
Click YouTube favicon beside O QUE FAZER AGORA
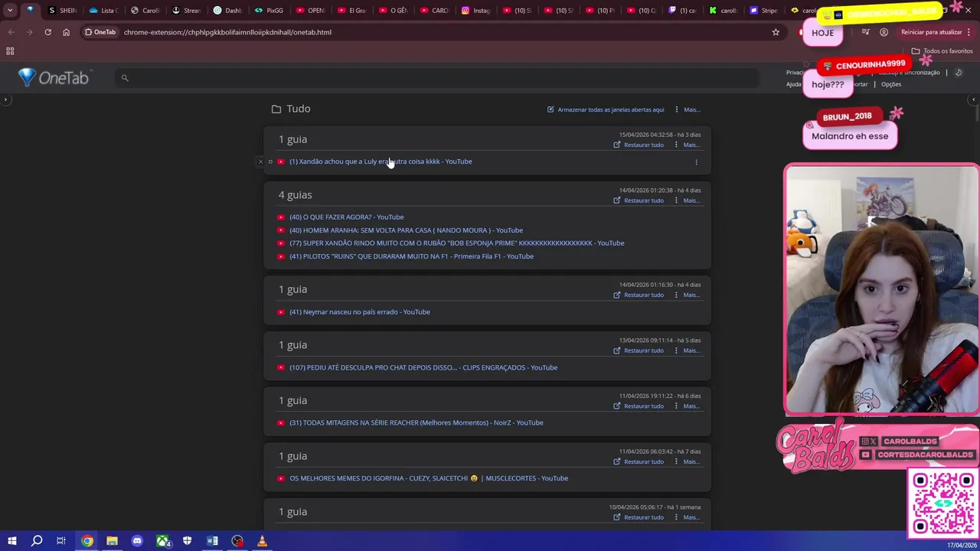pos(281,217)
